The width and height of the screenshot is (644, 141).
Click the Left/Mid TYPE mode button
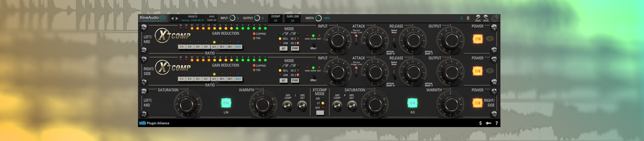(295, 49)
